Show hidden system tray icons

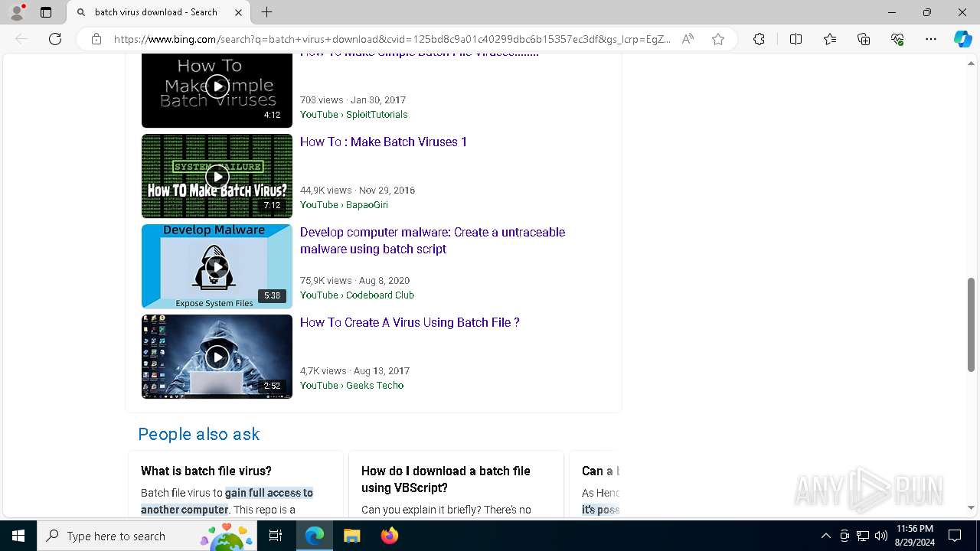pos(825,536)
